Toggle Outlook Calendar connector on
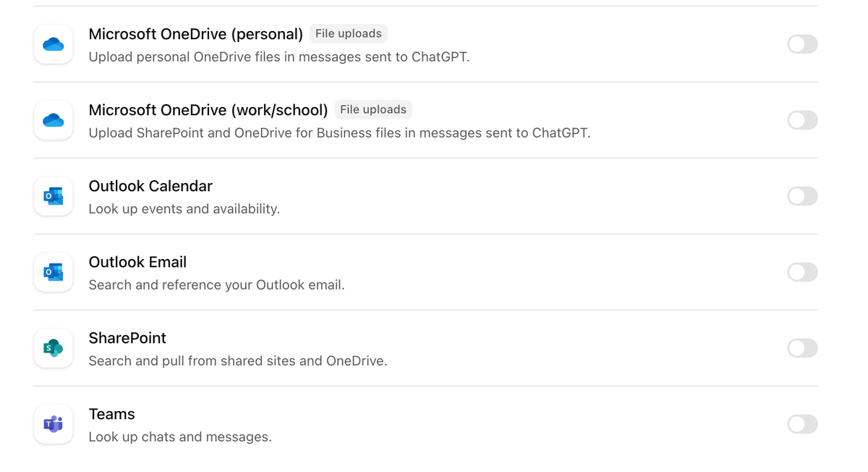The height and width of the screenshot is (472, 868). pos(802,196)
